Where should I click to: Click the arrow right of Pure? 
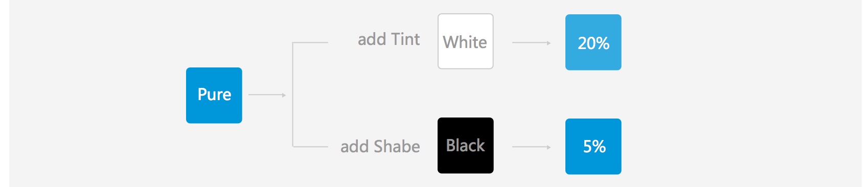pyautogui.click(x=267, y=95)
